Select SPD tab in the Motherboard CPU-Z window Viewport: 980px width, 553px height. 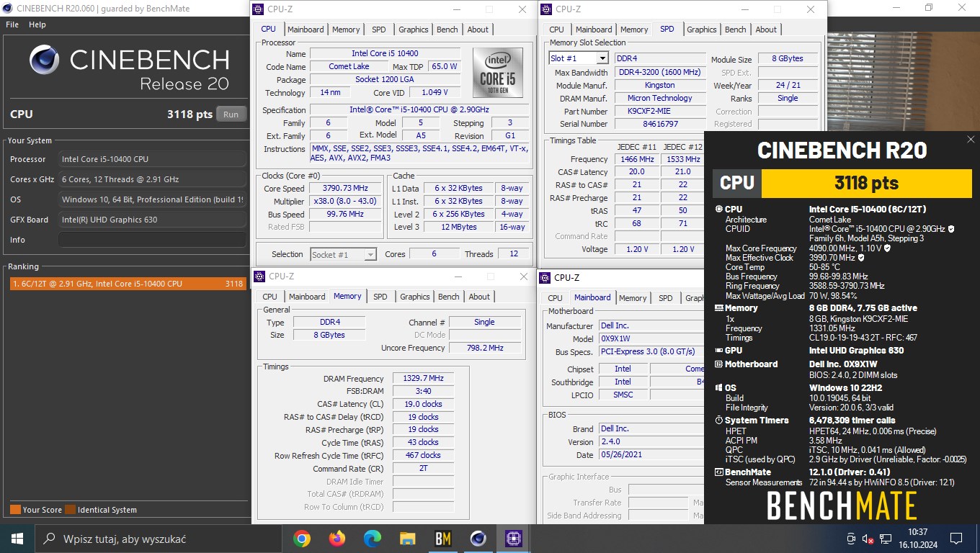click(x=666, y=298)
